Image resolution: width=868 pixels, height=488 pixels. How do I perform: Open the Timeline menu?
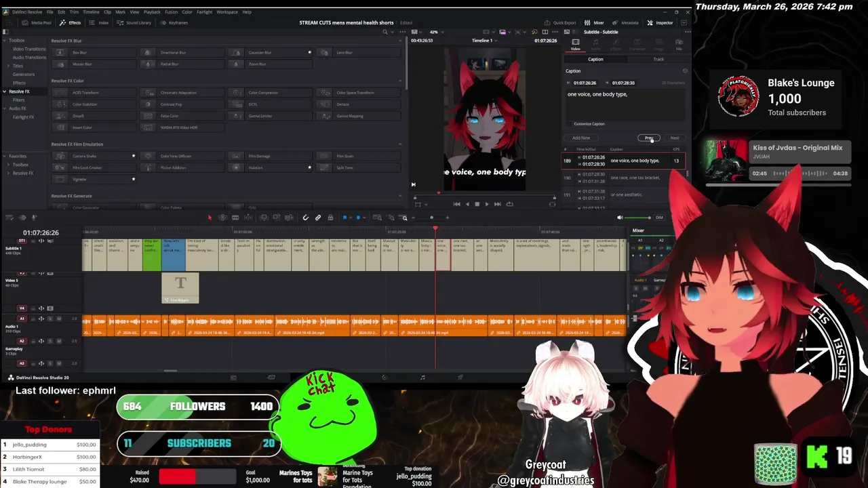tap(91, 12)
